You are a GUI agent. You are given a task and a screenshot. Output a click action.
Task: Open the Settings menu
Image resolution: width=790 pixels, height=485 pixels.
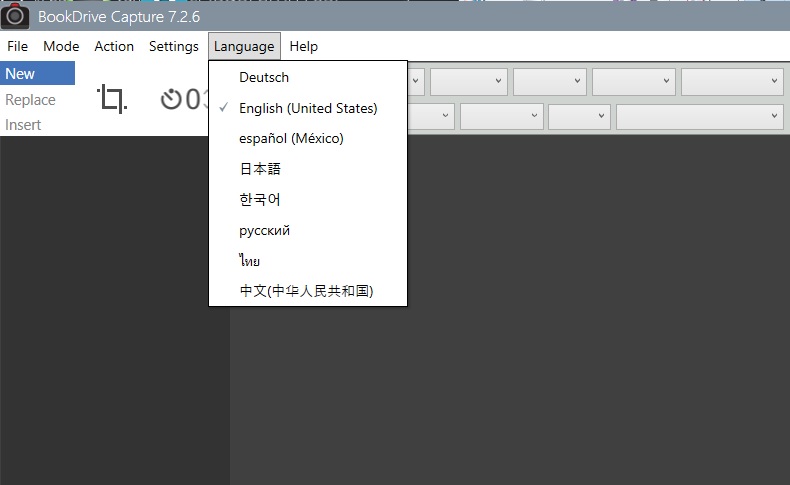coord(174,46)
